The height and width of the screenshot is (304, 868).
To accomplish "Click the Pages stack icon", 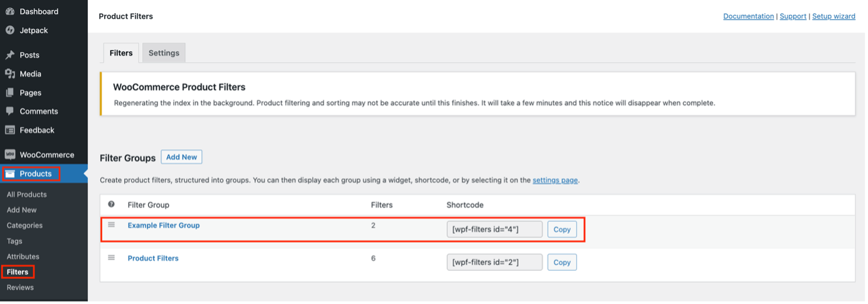I will tap(10, 93).
